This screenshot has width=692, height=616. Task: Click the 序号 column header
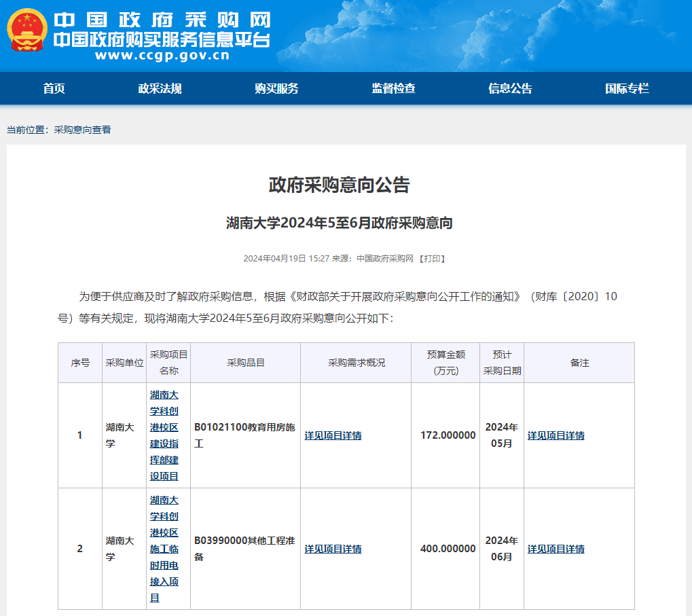(x=80, y=363)
